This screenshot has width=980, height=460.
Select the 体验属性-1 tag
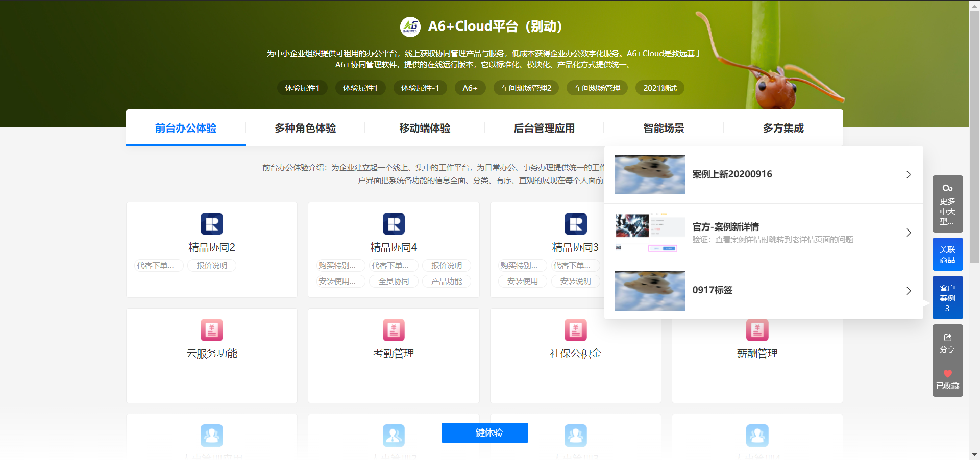click(x=420, y=88)
